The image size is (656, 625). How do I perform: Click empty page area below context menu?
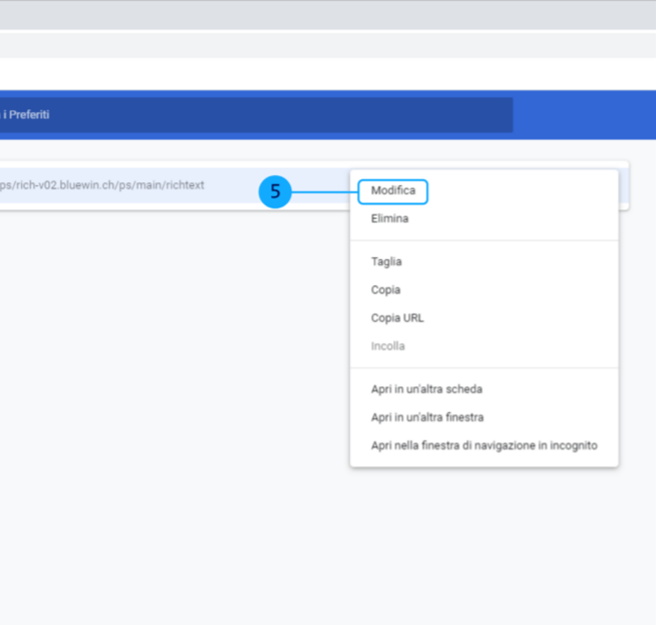pyautogui.click(x=480, y=540)
